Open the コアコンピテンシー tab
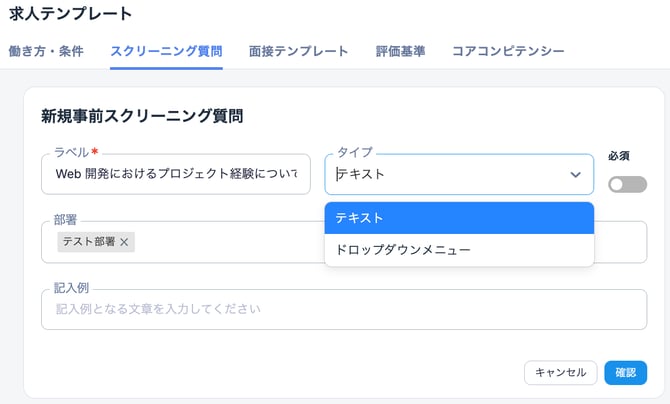670x404 pixels. click(x=508, y=51)
